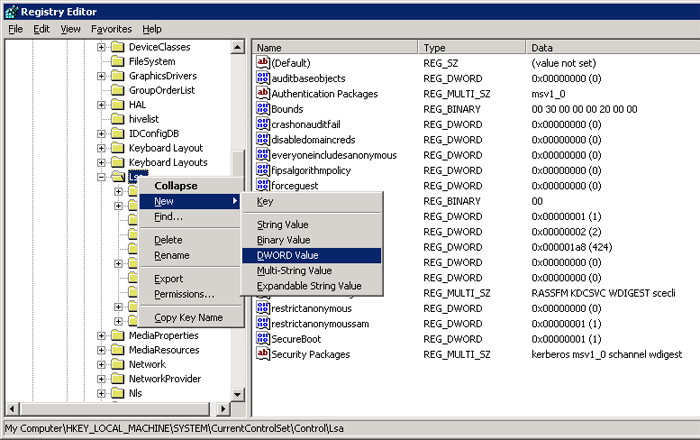
Task: Click the Authentication Packages value icon
Action: (x=263, y=93)
